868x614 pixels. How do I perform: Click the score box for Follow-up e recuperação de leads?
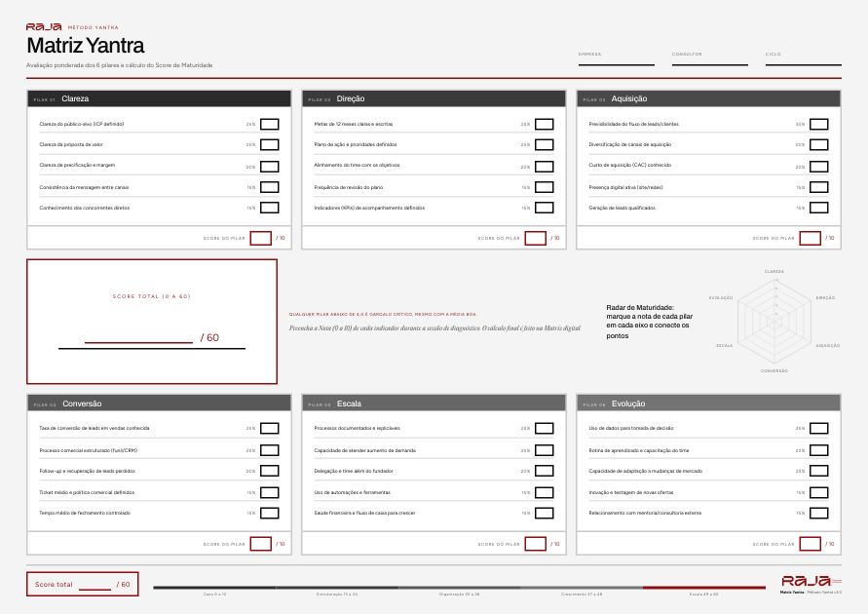pyautogui.click(x=270, y=471)
